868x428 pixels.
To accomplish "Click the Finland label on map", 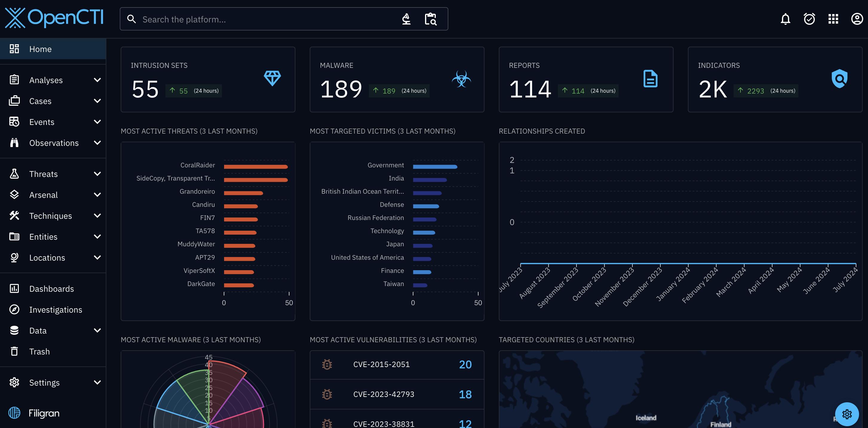I will point(720,424).
